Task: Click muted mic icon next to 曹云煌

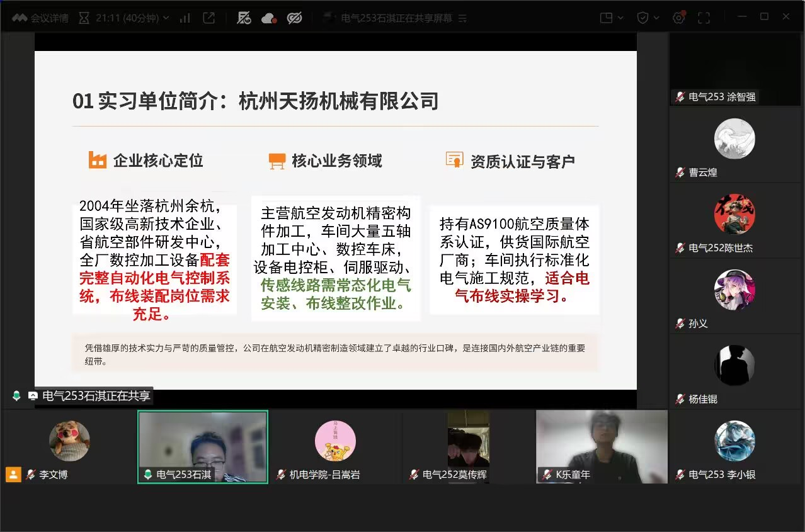Action: (680, 173)
